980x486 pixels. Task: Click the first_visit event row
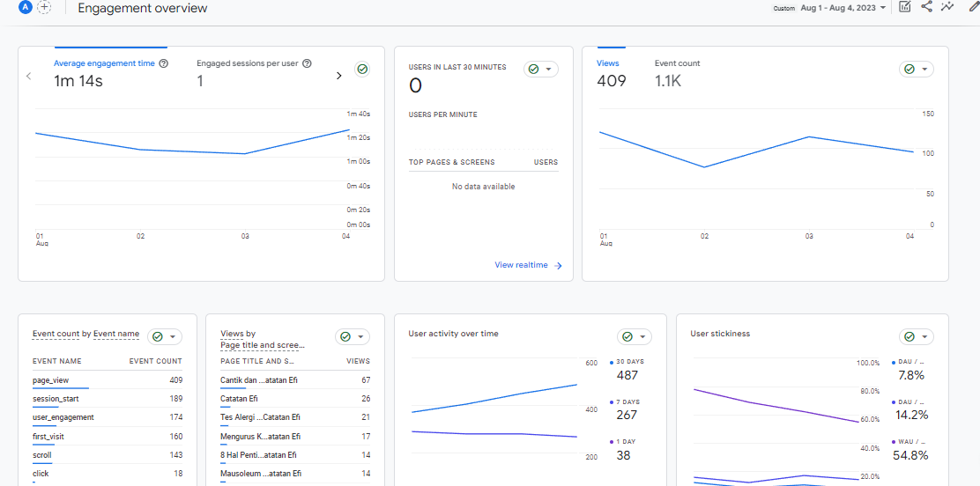108,436
